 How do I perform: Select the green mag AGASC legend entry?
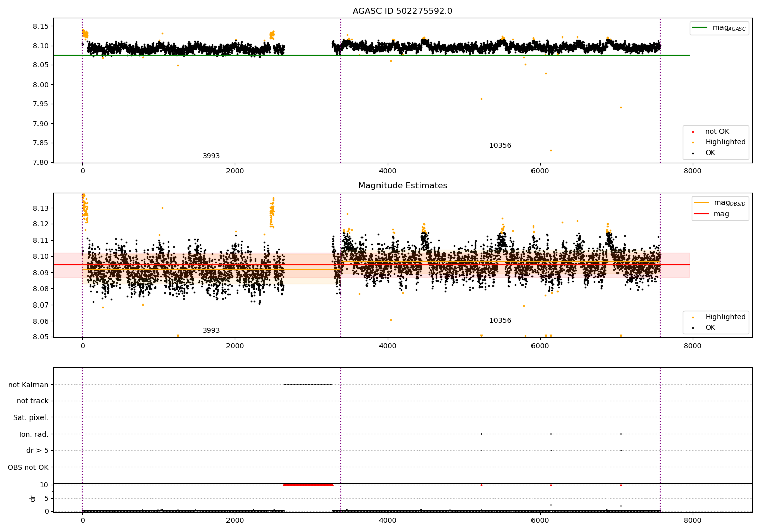click(719, 28)
